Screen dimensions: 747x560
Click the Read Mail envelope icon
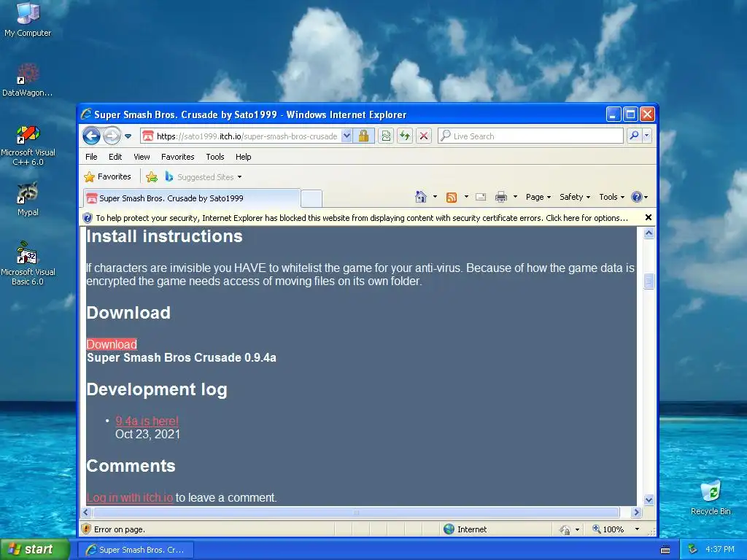481,197
